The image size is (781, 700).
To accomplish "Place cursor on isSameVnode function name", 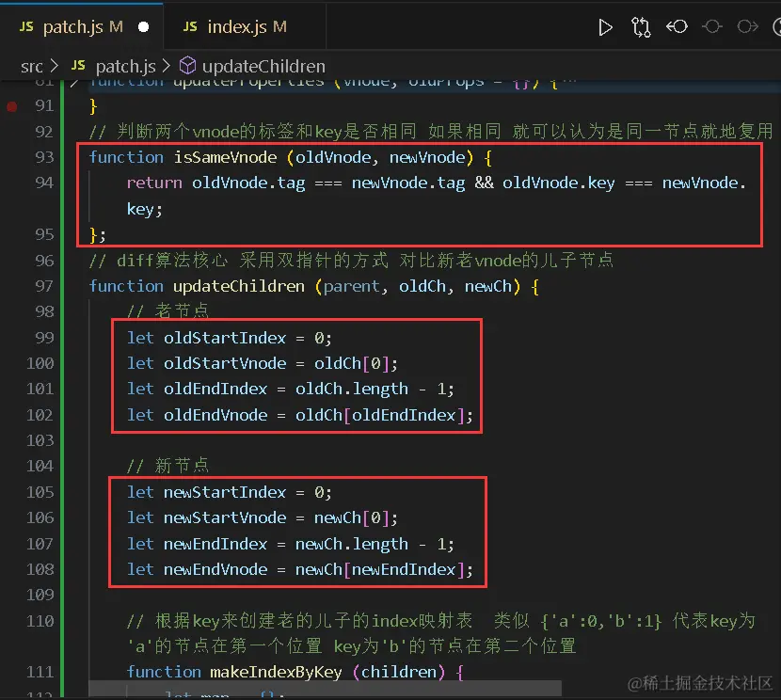I will 225,157.
